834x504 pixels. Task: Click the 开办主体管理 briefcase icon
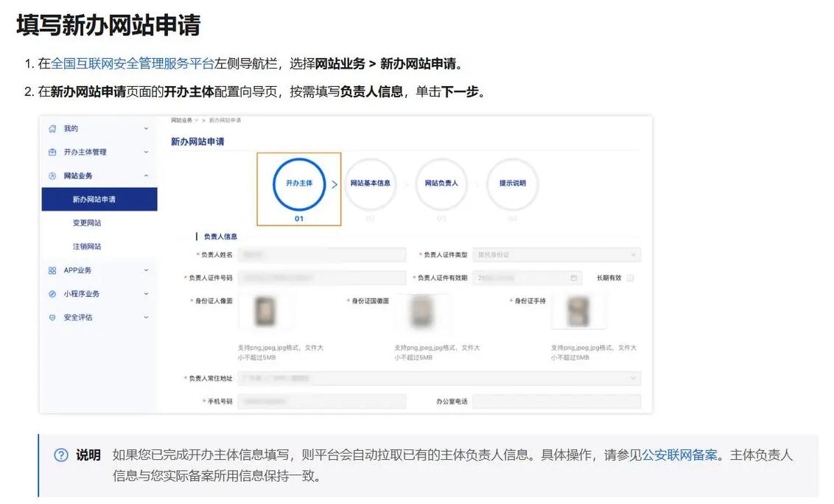click(52, 153)
